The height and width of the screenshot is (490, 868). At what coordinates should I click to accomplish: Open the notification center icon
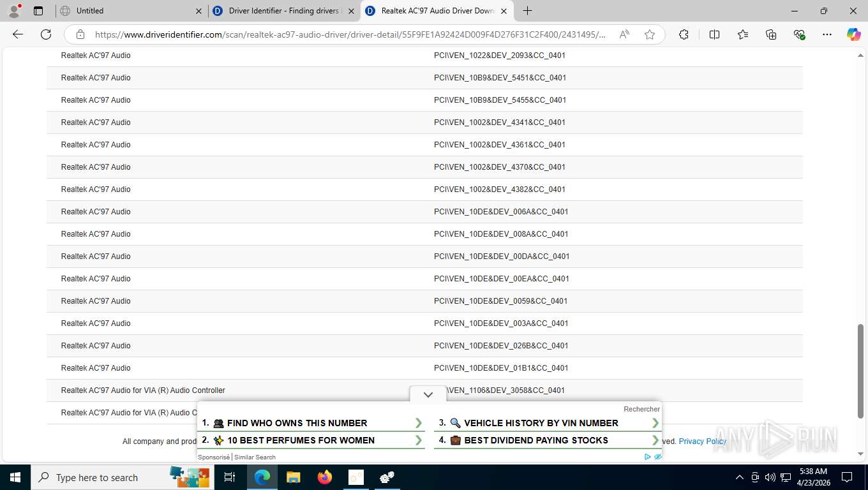coord(847,477)
